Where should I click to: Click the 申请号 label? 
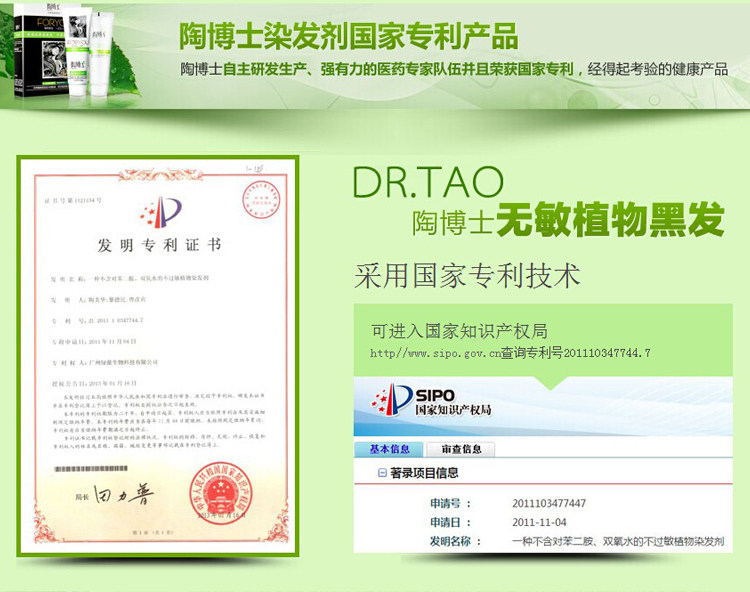pos(450,503)
